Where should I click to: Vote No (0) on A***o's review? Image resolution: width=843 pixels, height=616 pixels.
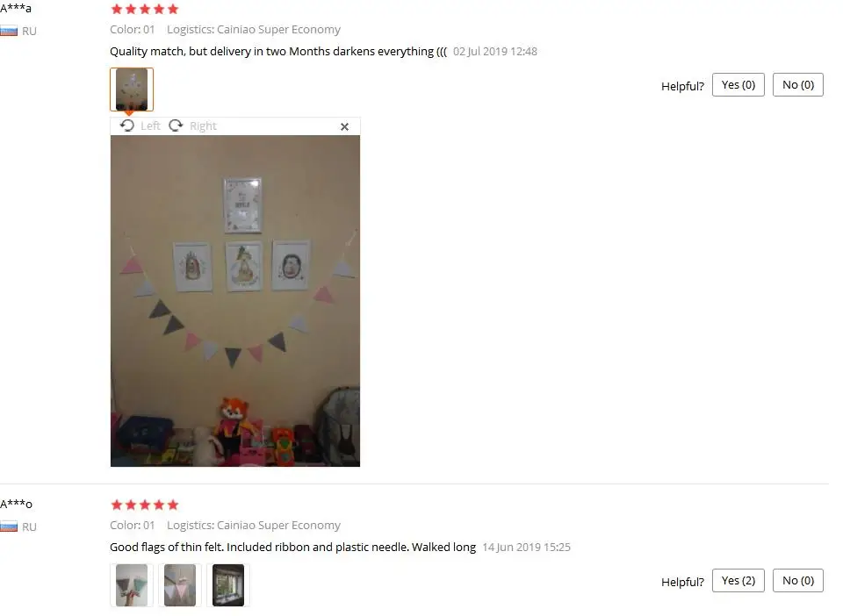click(x=798, y=581)
